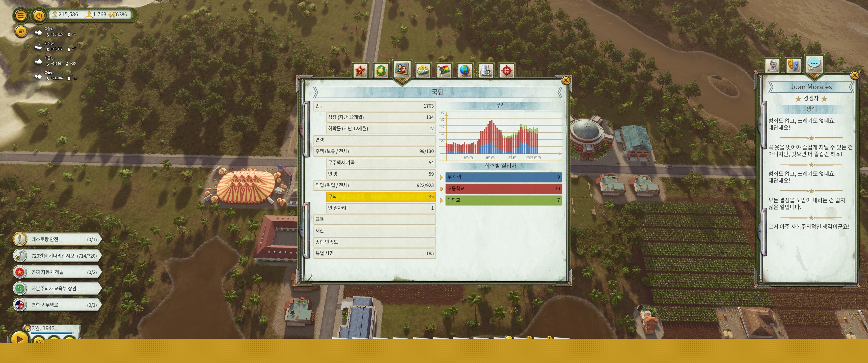Expand the 고등학교 unemployed list

[x=441, y=189]
